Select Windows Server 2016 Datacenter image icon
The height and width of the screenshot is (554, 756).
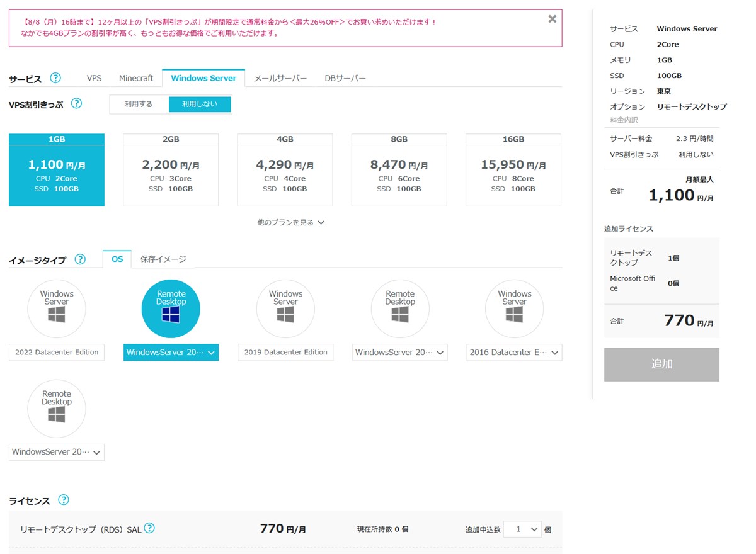click(514, 308)
